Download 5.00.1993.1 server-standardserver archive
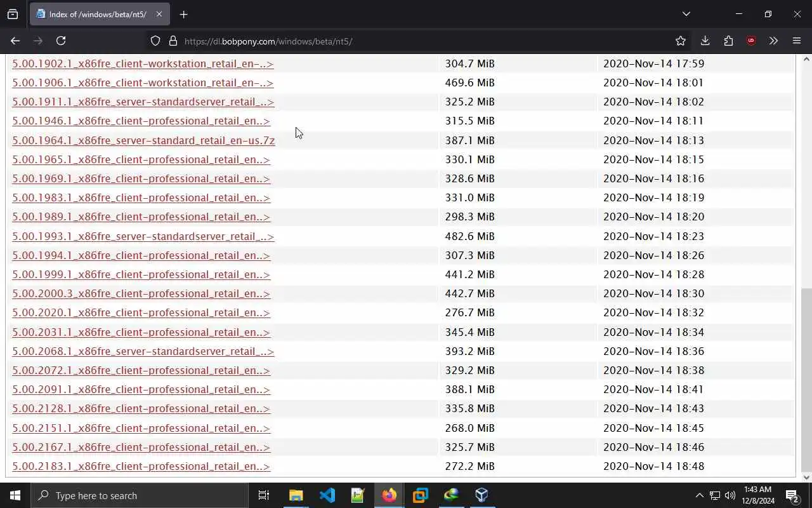Screen dimensions: 812x508 tap(143, 236)
